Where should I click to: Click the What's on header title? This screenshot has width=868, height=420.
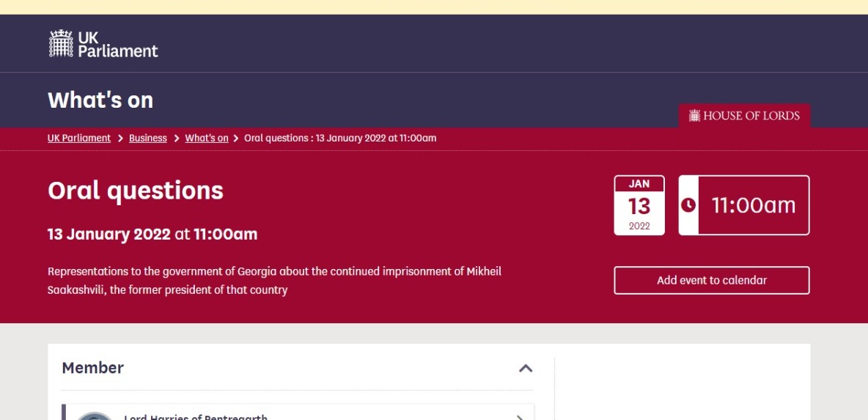pos(100,100)
